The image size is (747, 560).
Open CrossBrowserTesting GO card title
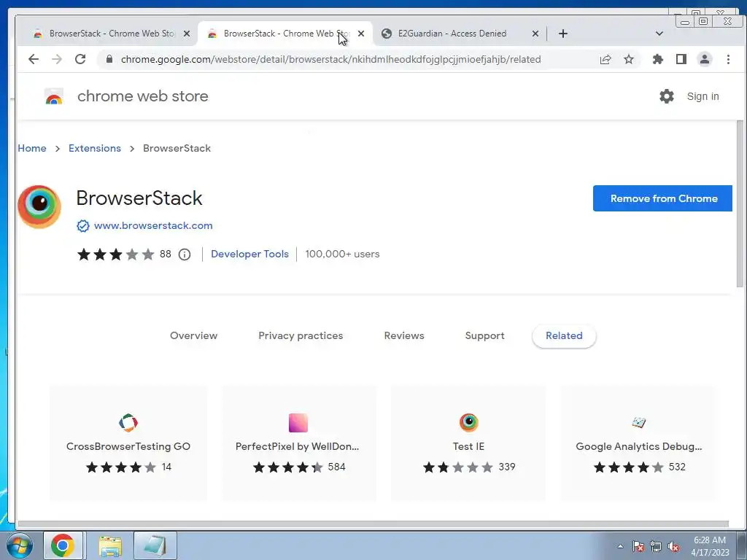(128, 447)
